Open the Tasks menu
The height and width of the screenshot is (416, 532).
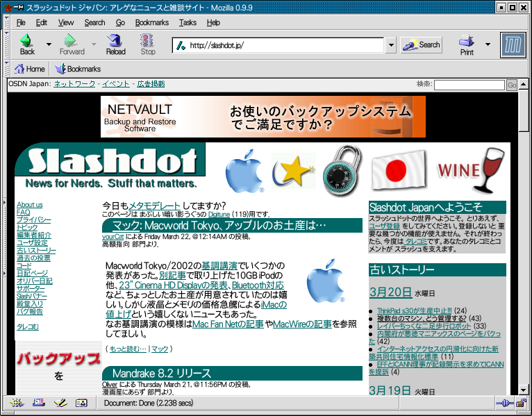tap(188, 22)
